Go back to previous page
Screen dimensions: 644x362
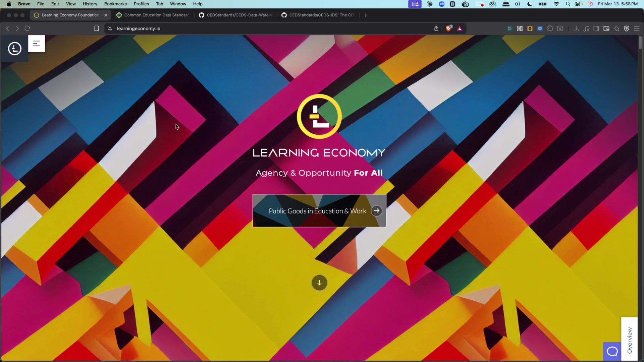pos(7,28)
